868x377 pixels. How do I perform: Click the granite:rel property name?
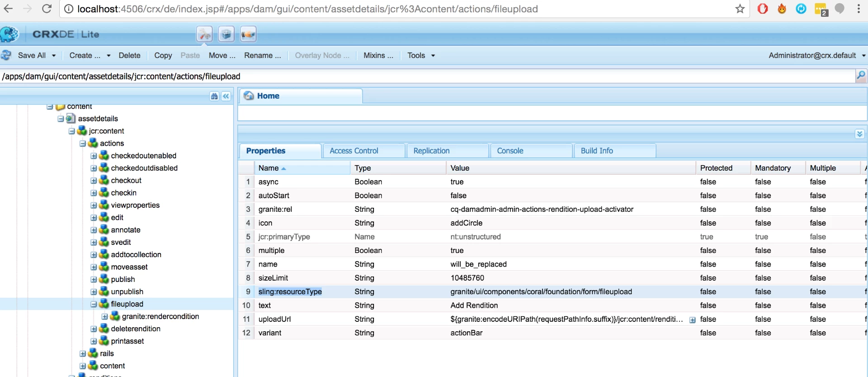pos(275,209)
